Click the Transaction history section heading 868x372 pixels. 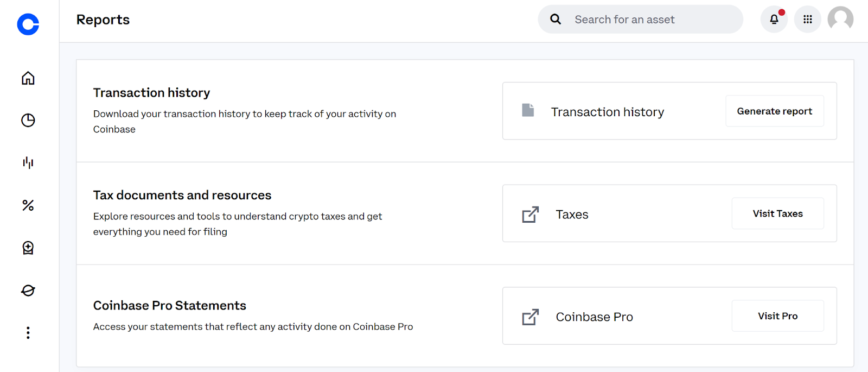click(x=151, y=93)
